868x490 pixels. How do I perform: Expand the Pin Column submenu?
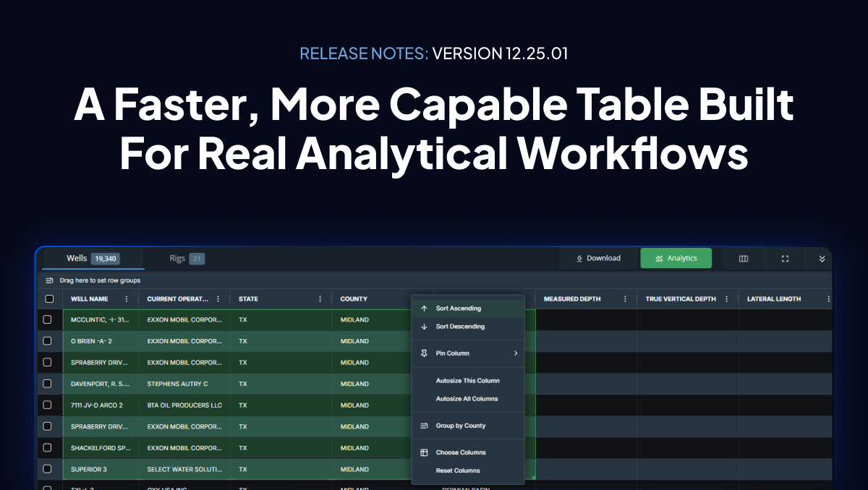[x=516, y=353]
